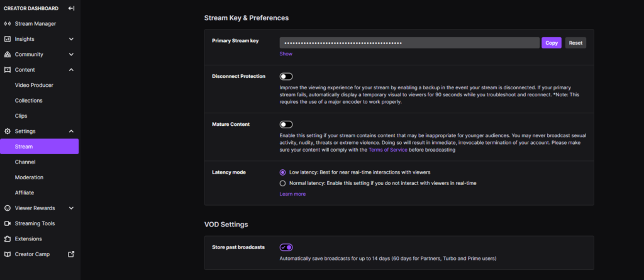Select Normal latency radio option
The height and width of the screenshot is (280, 644).
click(x=282, y=183)
